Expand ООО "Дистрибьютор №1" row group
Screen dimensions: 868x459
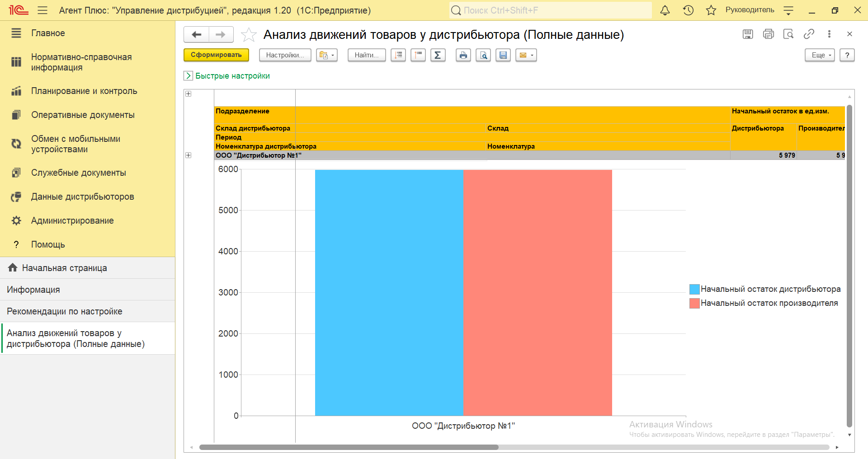(189, 155)
